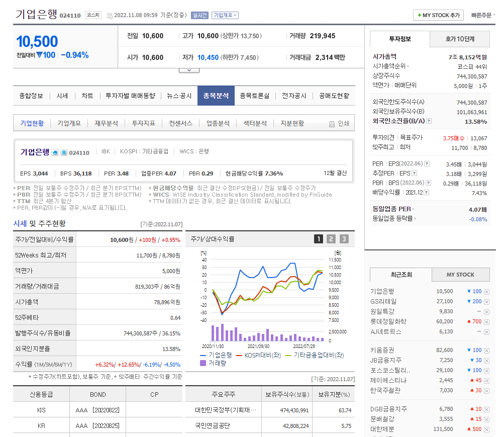Click 거래량 purple legend swatch
Viewport: 504px width, 437px height.
[203, 363]
